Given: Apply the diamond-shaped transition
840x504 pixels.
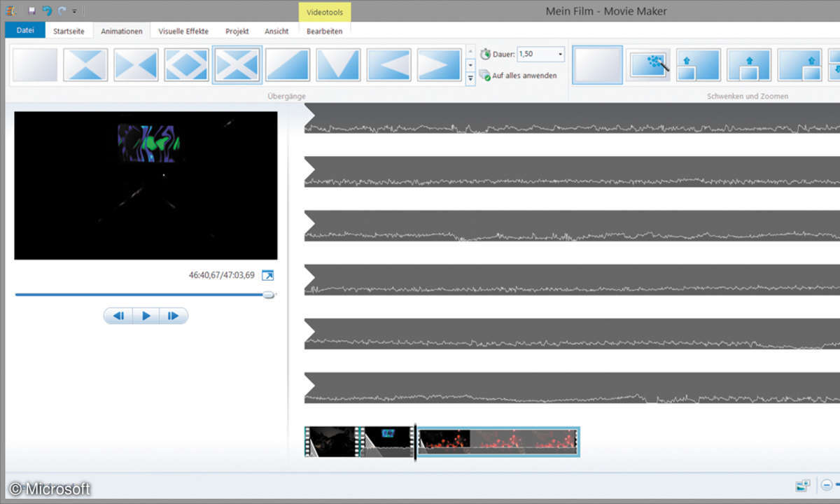Looking at the screenshot, I should [x=186, y=65].
